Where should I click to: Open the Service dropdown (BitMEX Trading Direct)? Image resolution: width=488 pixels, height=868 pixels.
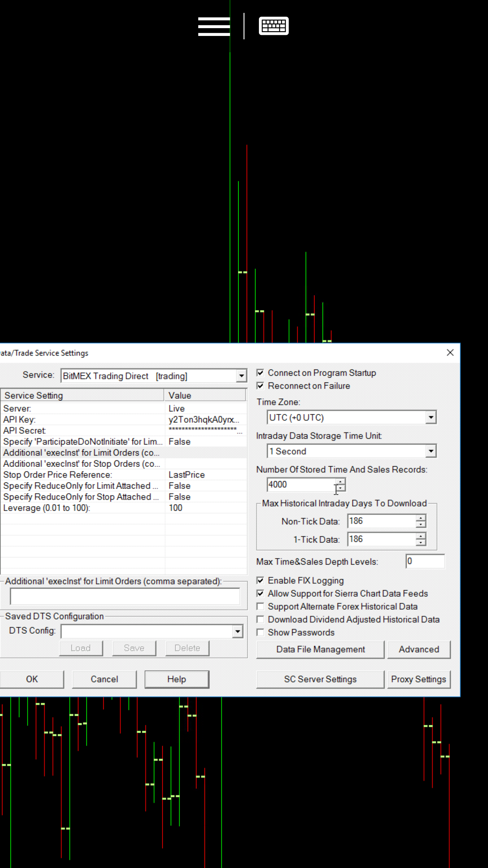[241, 376]
